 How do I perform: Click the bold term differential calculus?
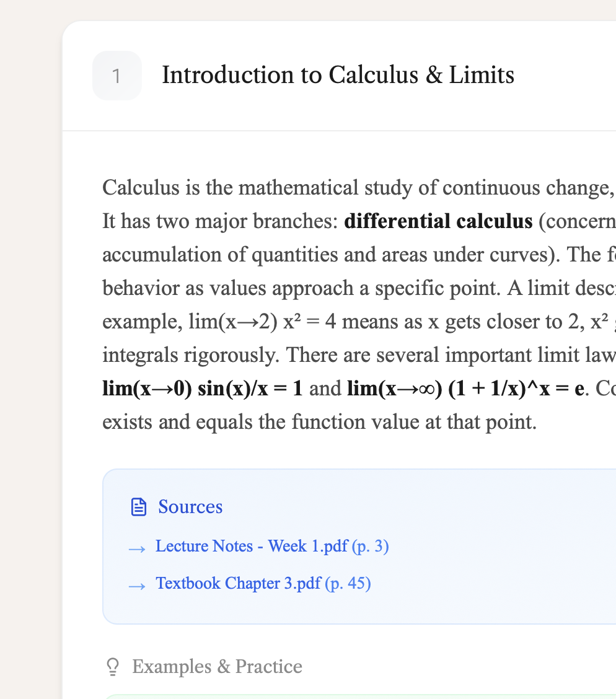pyautogui.click(x=438, y=221)
